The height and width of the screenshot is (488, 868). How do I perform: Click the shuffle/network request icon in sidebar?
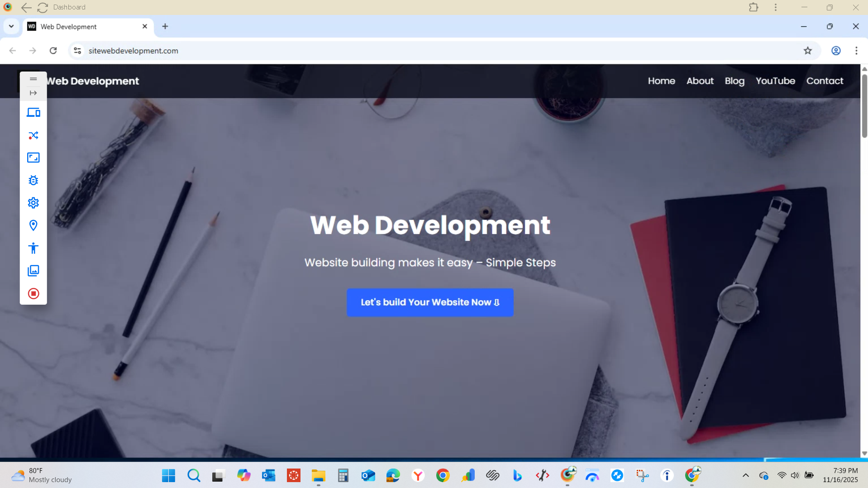pos(33,135)
